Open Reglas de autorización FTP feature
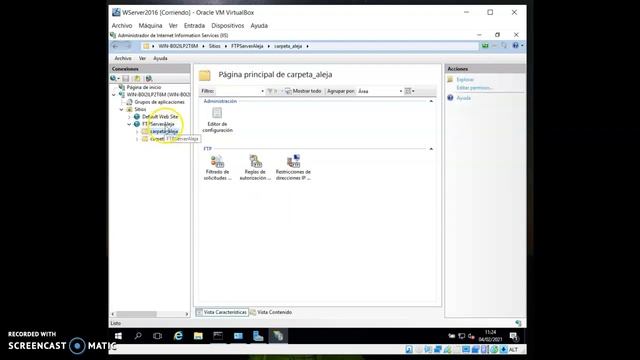The height and width of the screenshot is (360, 640). click(x=255, y=167)
